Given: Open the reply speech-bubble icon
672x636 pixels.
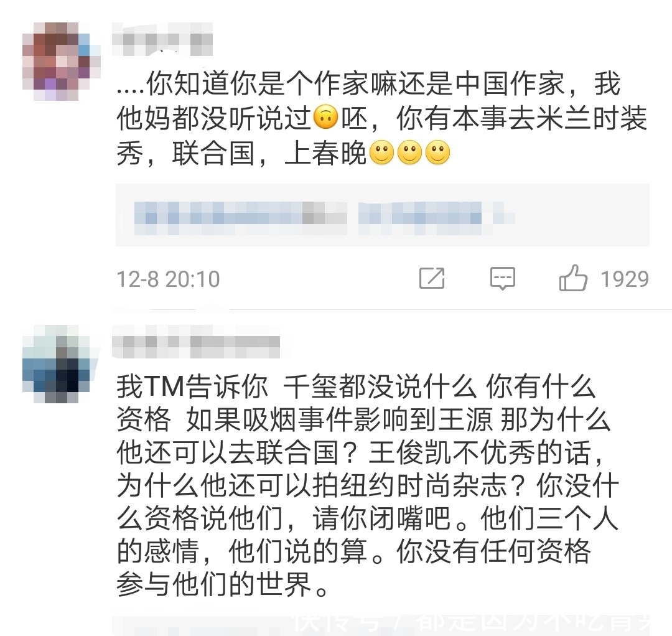Looking at the screenshot, I should [x=503, y=279].
